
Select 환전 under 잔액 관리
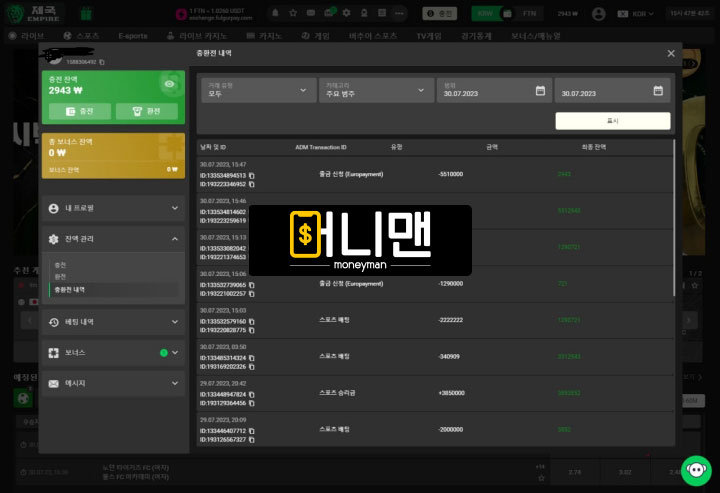point(60,277)
